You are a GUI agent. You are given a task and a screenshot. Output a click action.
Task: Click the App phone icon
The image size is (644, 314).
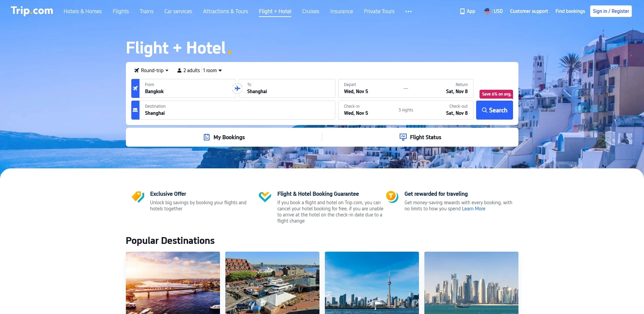click(462, 11)
